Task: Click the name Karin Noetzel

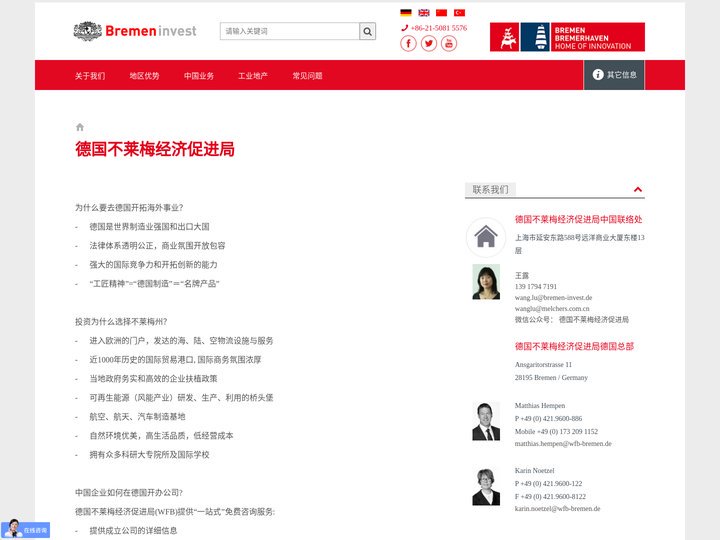Action: pos(534,471)
